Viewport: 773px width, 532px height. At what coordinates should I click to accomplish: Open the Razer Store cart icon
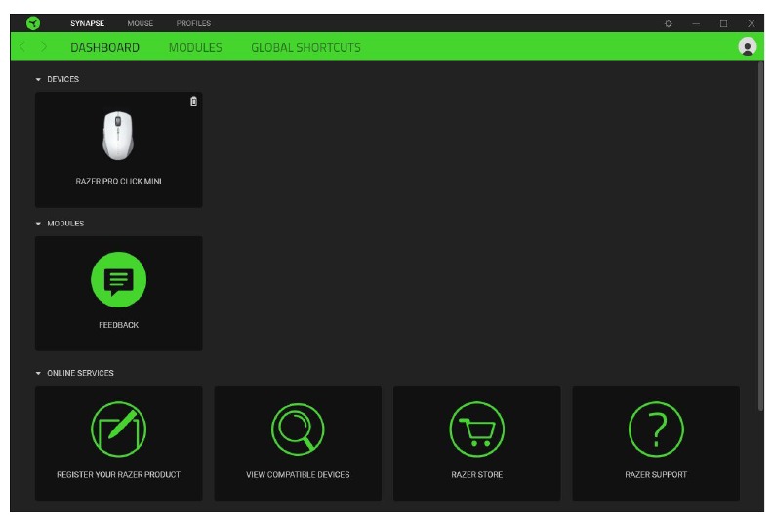[x=476, y=429]
